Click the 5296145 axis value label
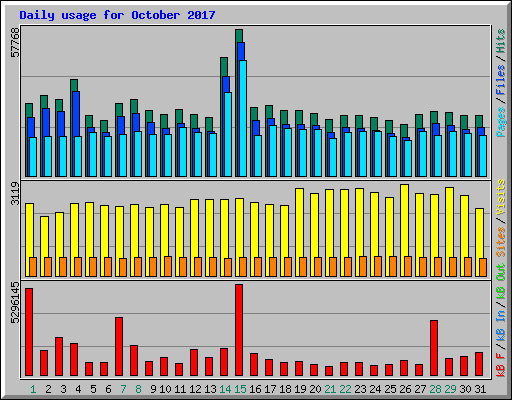The image size is (512, 400). [x=15, y=303]
